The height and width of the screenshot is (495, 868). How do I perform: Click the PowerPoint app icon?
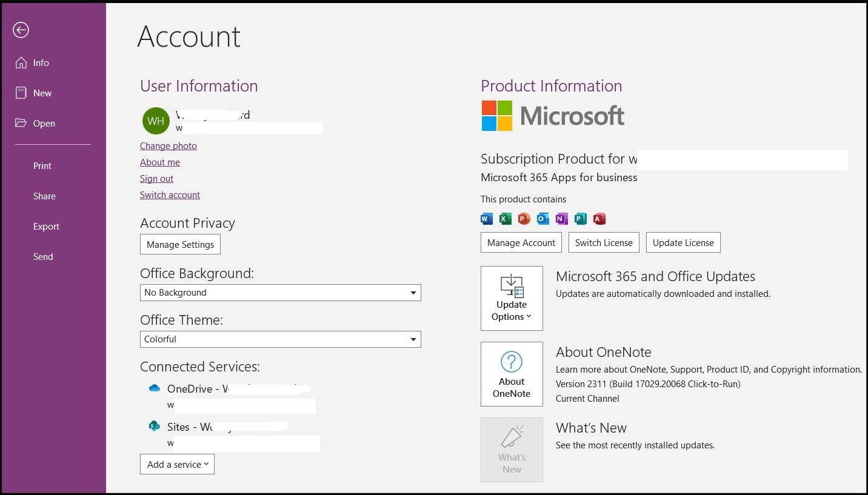[x=524, y=219]
